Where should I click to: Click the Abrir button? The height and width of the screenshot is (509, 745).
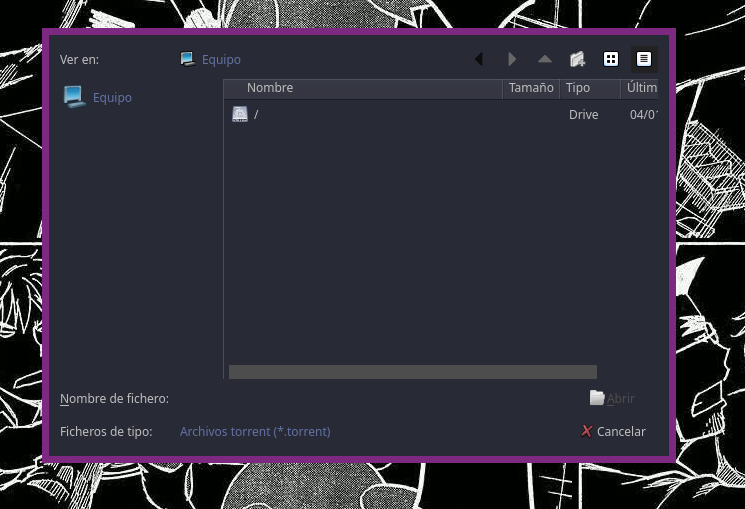pyautogui.click(x=612, y=398)
